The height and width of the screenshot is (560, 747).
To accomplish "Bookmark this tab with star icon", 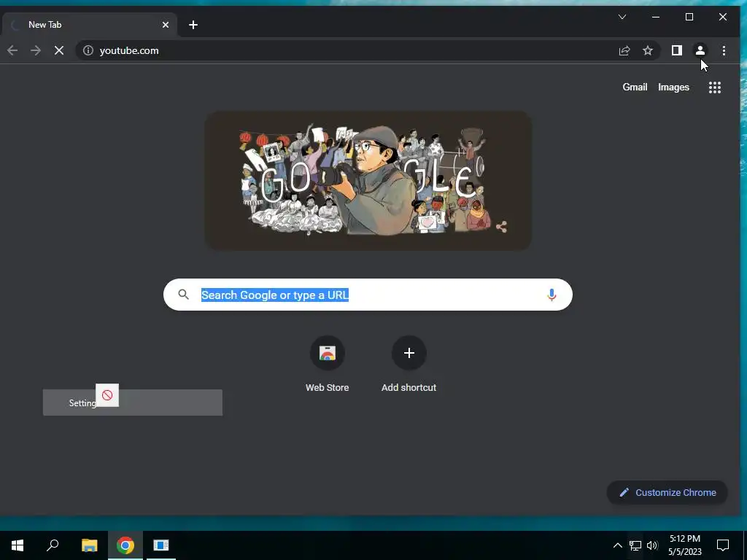I will pos(648,50).
